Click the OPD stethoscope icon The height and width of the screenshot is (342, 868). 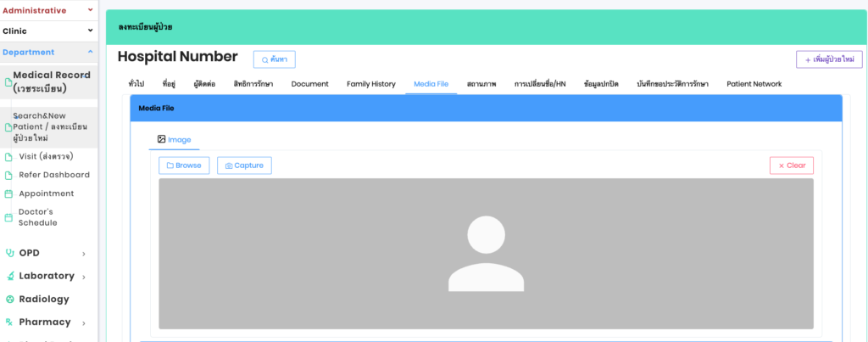(9, 253)
